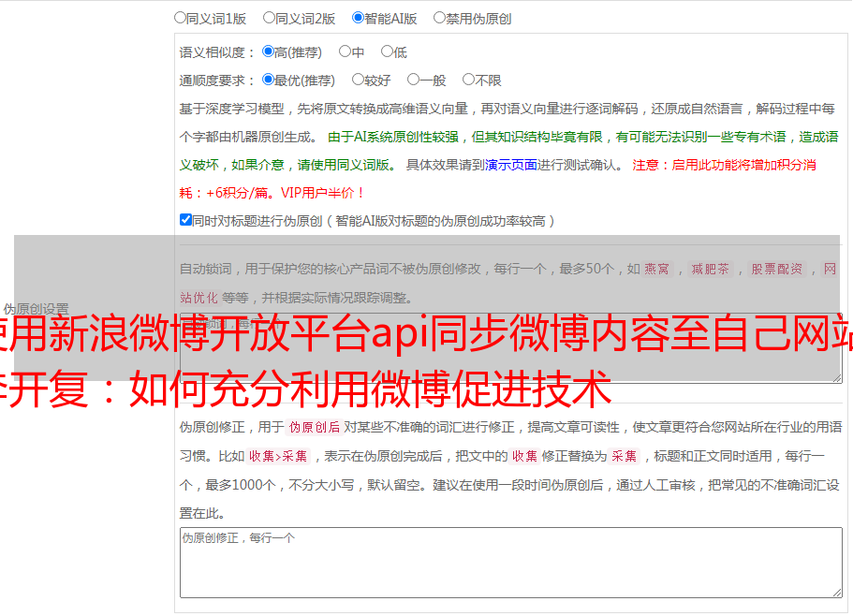This screenshot has height=616, width=853.
Task: Set 通顺度要求 to 一般
Action: pyautogui.click(x=413, y=80)
